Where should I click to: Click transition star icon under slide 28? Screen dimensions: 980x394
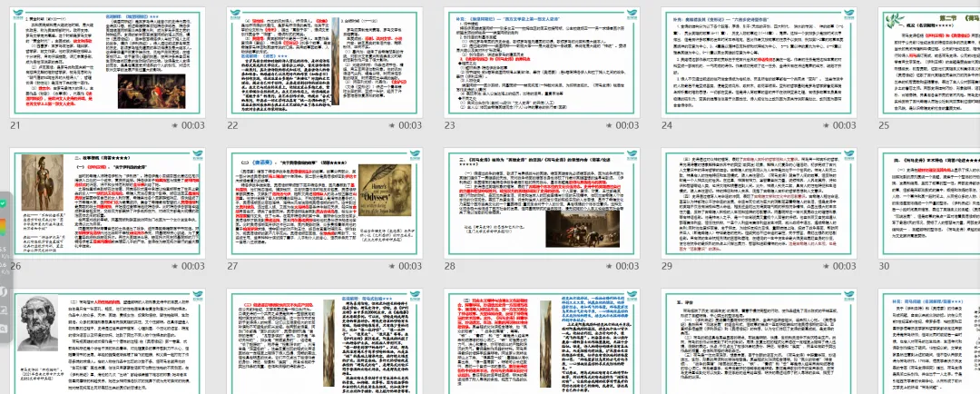(610, 266)
